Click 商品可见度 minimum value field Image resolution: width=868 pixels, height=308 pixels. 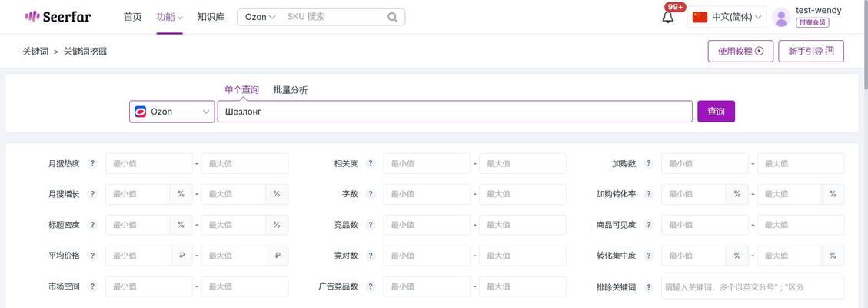(705, 225)
